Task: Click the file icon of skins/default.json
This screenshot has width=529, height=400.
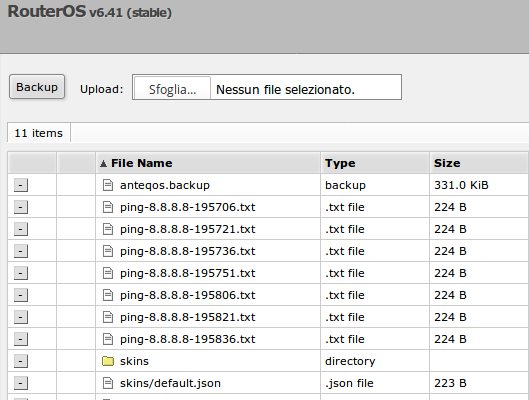Action: click(108, 383)
